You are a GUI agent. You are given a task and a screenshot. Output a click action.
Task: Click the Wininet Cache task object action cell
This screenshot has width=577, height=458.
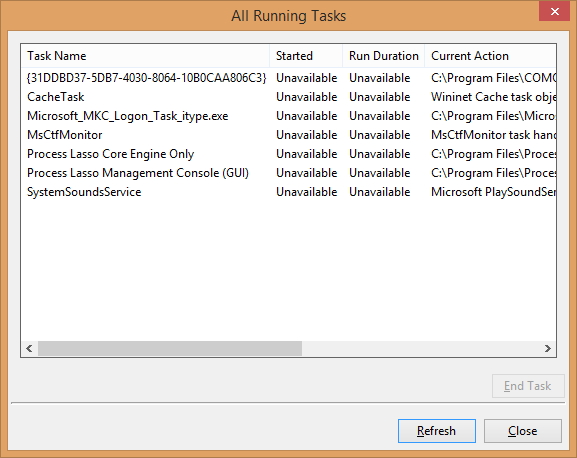[x=493, y=97]
